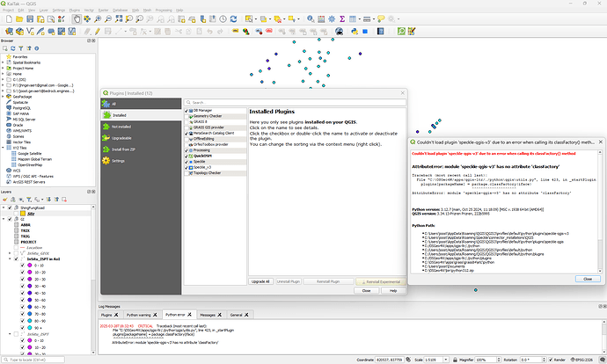607x364 pixels.
Task: Open the Temporal Controller clock icon
Action: click(x=223, y=19)
